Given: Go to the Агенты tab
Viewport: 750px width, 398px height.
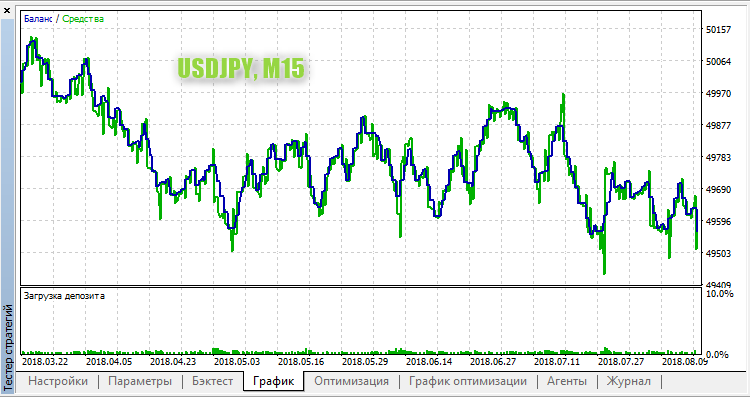Looking at the screenshot, I should tap(567, 381).
